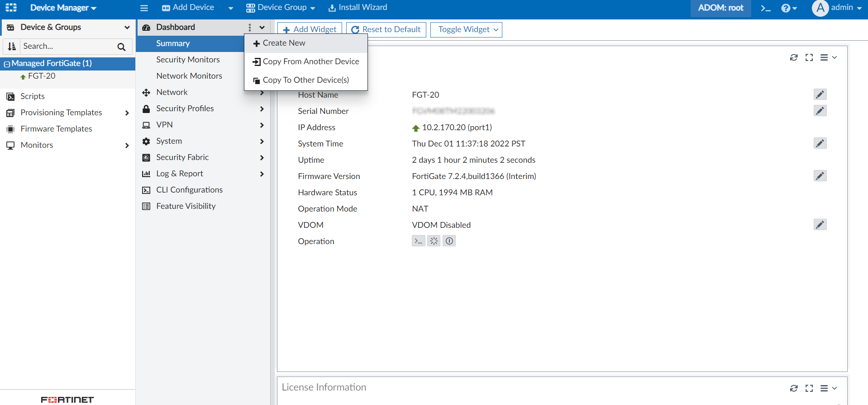Click into the device Search field

pyautogui.click(x=68, y=47)
